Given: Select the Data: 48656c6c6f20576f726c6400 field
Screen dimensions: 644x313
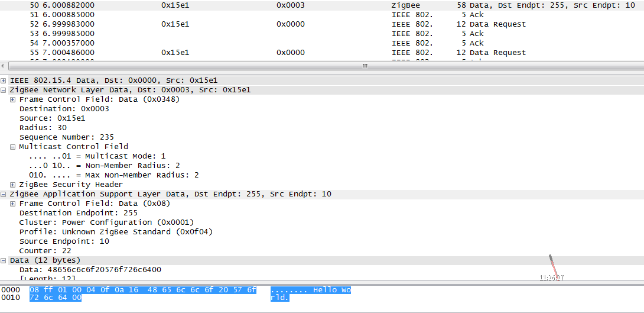Looking at the screenshot, I should point(90,270).
